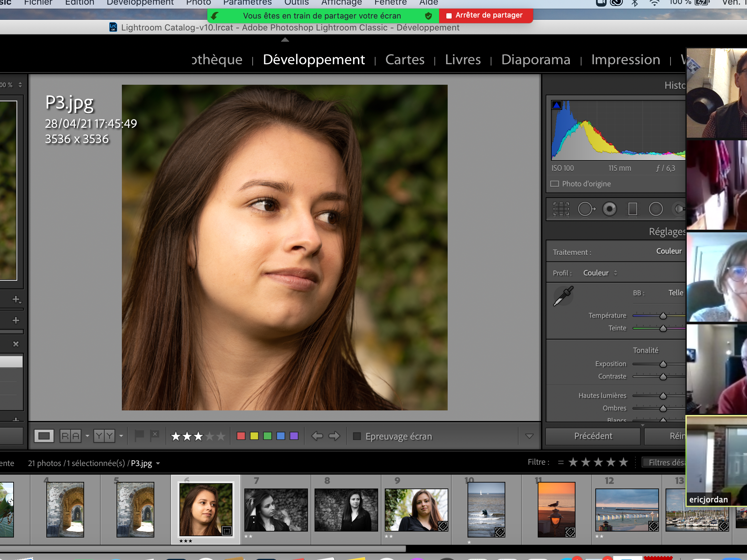This screenshot has height=560, width=747.
Task: Apply the green color label
Action: tap(268, 436)
